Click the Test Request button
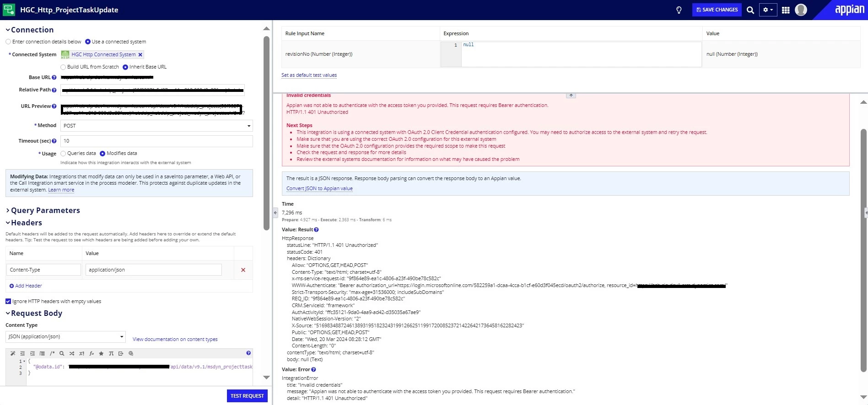 (247, 396)
